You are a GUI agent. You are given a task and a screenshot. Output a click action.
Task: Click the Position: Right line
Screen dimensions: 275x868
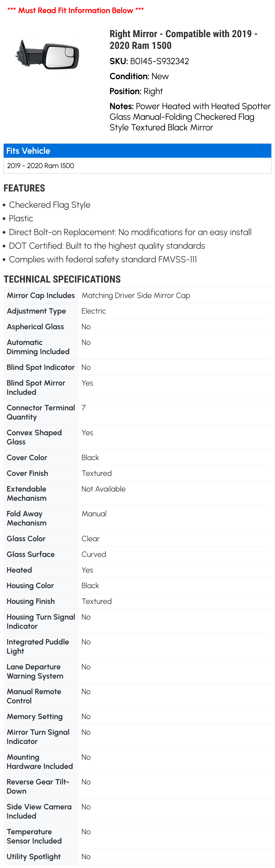coord(136,91)
